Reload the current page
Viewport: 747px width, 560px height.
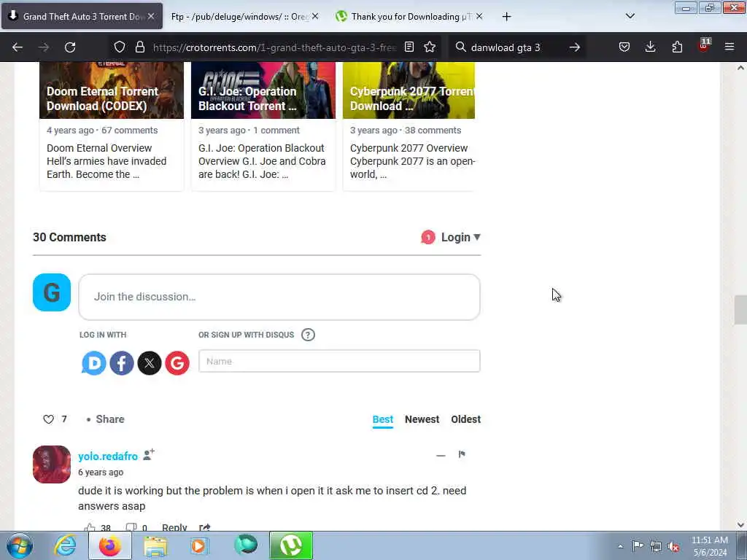(70, 47)
